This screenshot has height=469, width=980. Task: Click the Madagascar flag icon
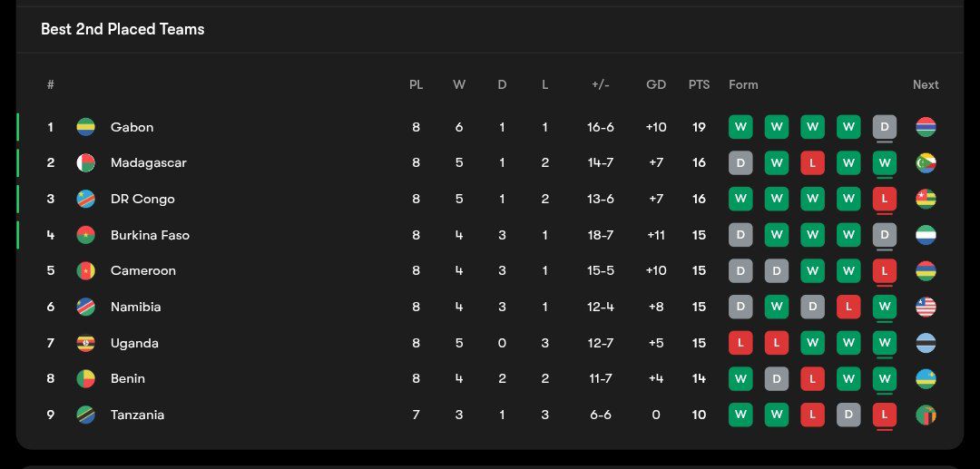point(86,163)
